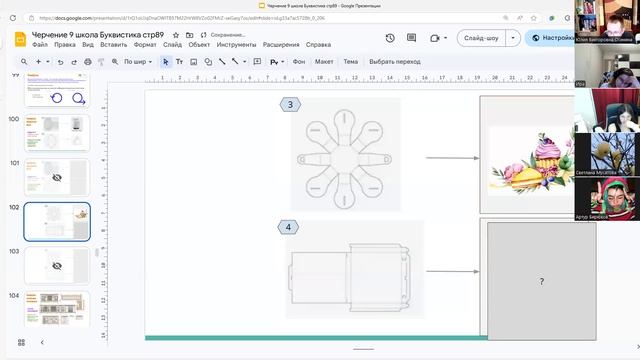Image resolution: width=640 pixels, height=360 pixels.
Task: Open version history clock icon
Action: click(x=390, y=38)
